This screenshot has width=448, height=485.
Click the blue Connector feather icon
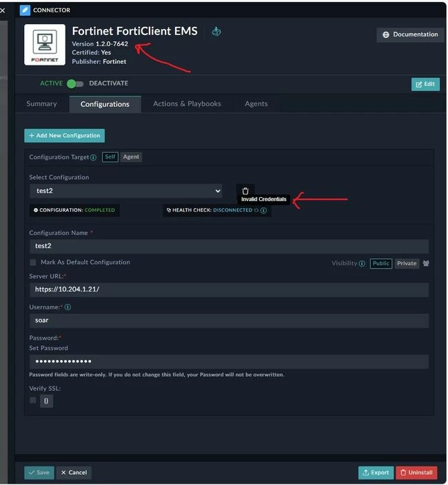pyautogui.click(x=25, y=10)
